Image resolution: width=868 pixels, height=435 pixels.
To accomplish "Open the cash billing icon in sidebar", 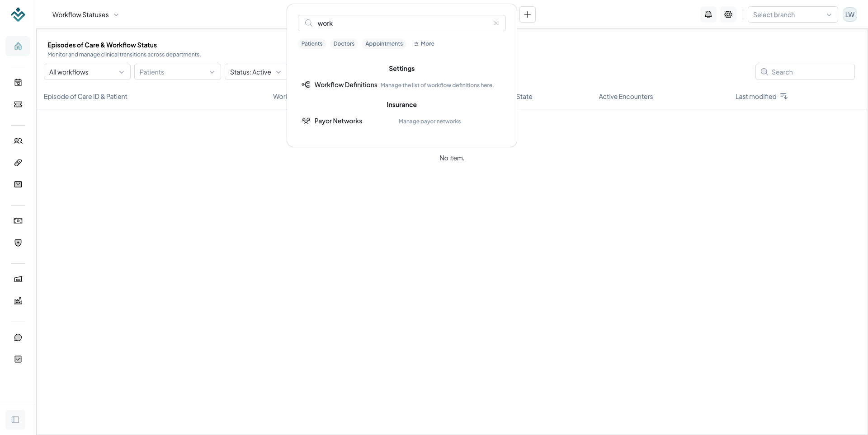I will click(x=18, y=221).
